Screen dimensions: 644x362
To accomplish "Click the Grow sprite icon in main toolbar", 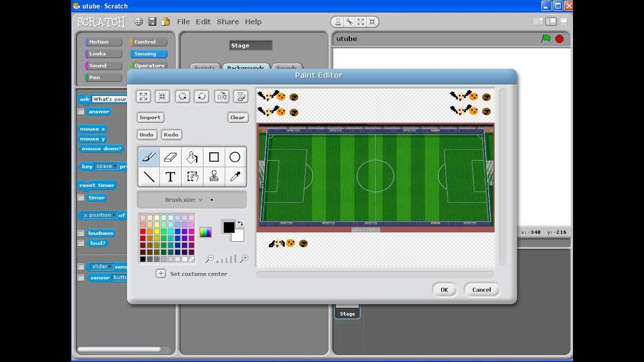I will (361, 22).
